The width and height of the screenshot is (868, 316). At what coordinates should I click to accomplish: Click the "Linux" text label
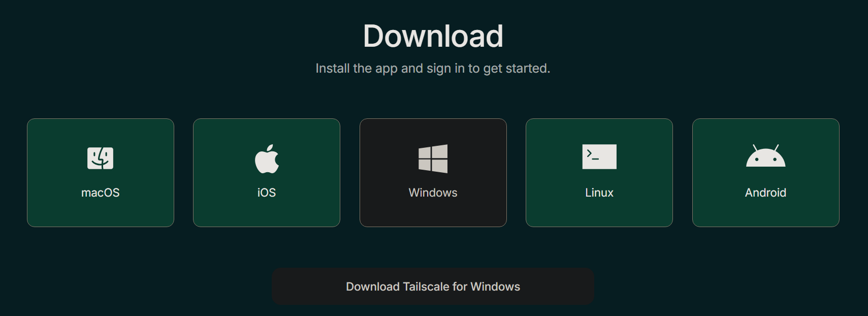[599, 193]
